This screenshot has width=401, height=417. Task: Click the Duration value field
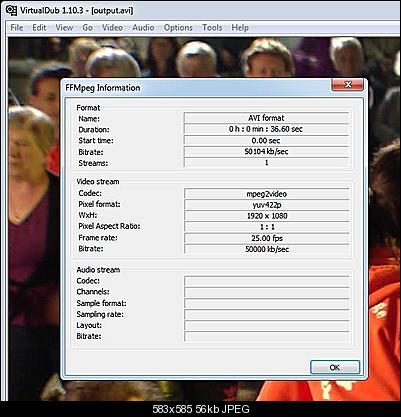[x=266, y=129]
